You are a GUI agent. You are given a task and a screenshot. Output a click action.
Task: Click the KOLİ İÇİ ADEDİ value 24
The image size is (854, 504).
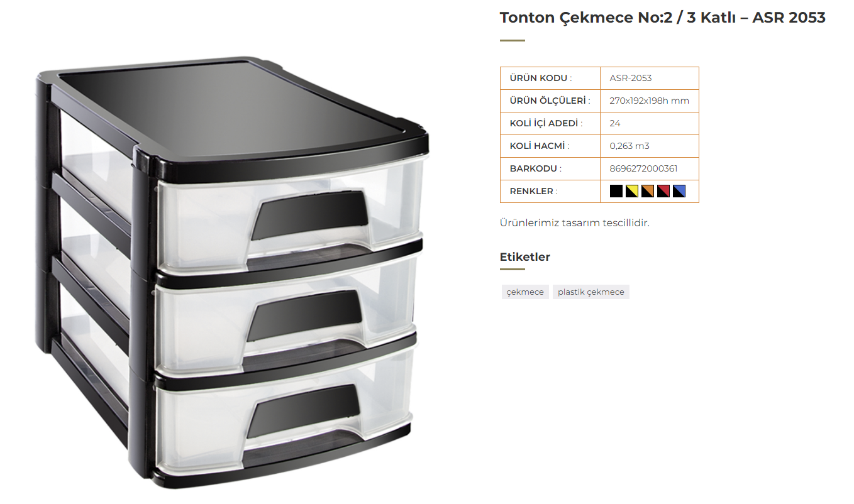click(615, 123)
